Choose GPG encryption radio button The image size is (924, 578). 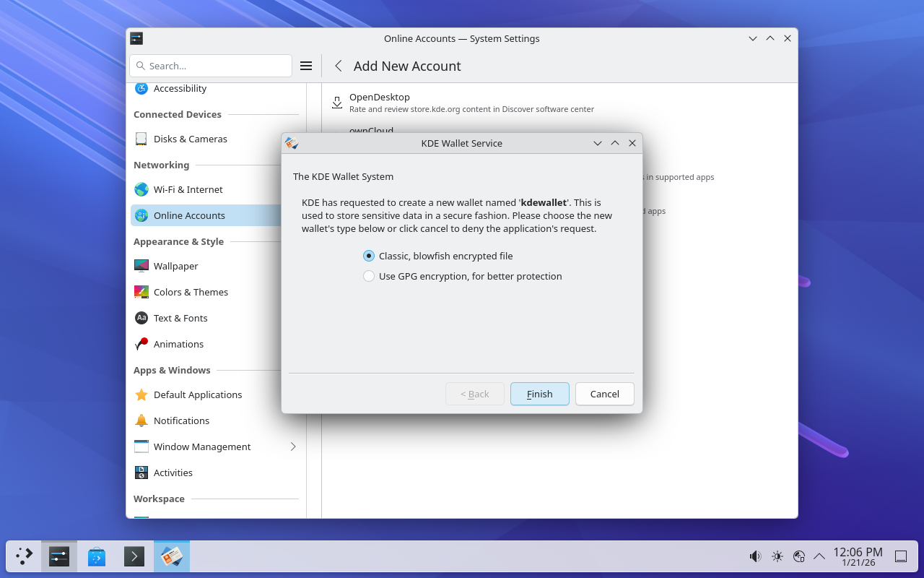coord(369,276)
